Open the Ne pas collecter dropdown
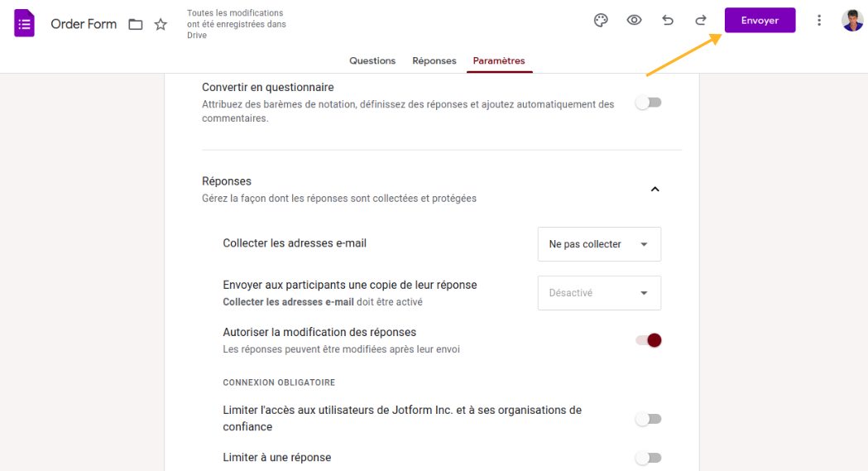The width and height of the screenshot is (868, 471). 599,244
